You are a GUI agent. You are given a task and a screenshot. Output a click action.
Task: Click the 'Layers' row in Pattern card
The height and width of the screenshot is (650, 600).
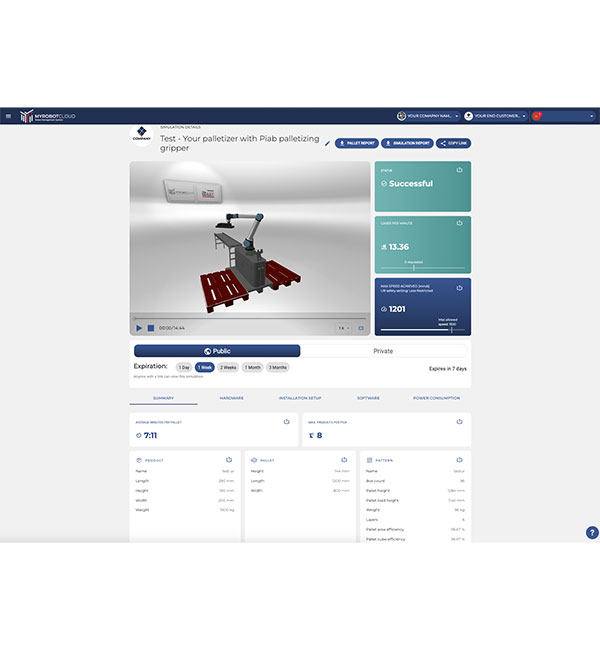415,520
